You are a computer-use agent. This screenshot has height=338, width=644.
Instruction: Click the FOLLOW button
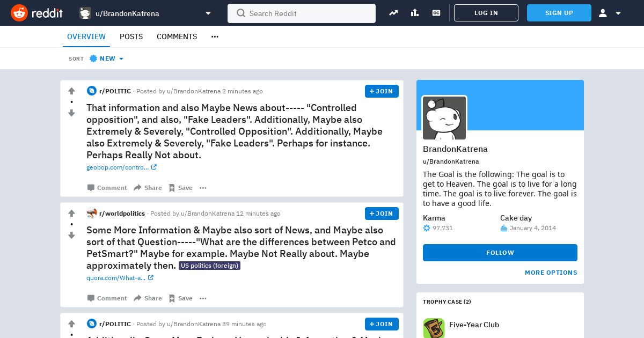click(x=500, y=253)
